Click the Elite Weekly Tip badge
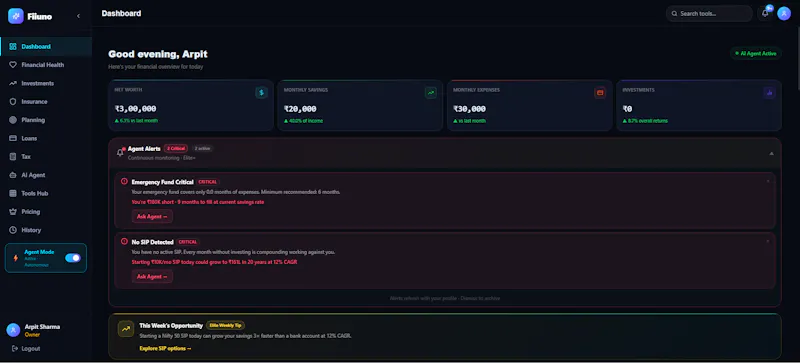 click(226, 325)
